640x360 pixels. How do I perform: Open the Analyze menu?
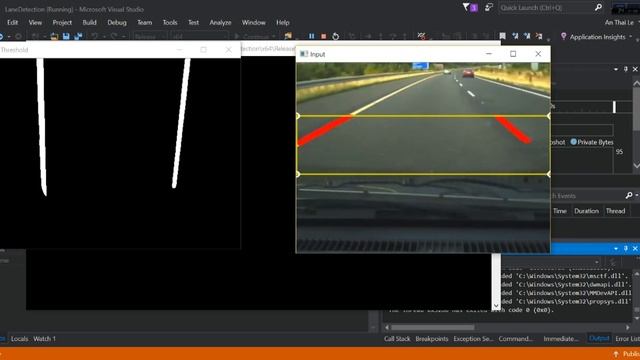click(220, 23)
